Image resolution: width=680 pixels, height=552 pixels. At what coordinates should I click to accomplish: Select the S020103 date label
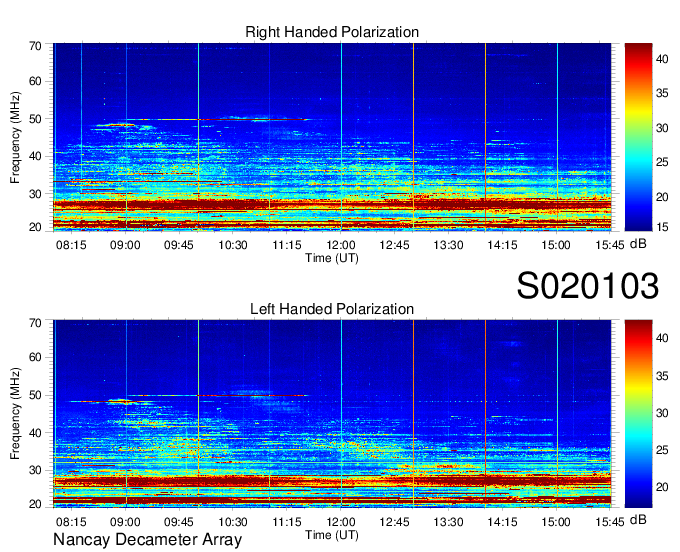click(588, 286)
